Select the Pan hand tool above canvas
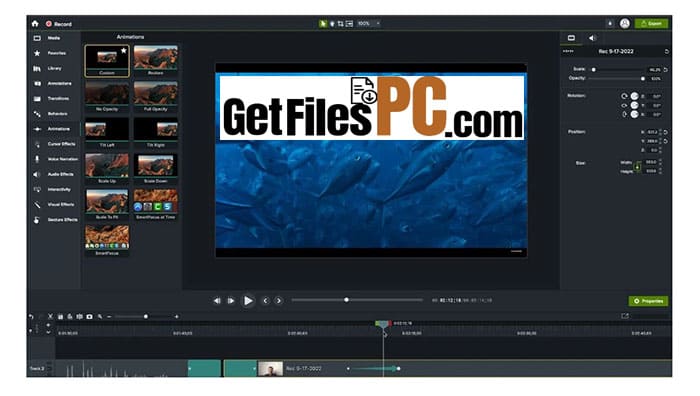The height and width of the screenshot is (396, 700). tap(332, 24)
